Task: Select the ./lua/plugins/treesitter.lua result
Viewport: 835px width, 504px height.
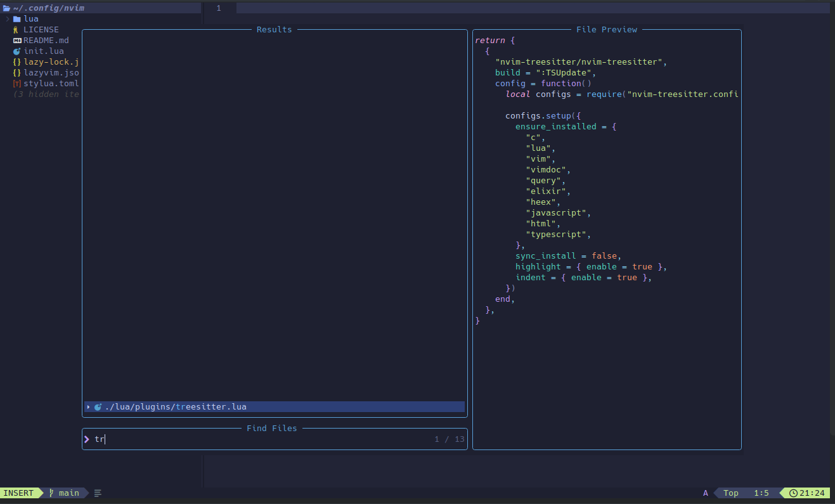Action: tap(275, 407)
